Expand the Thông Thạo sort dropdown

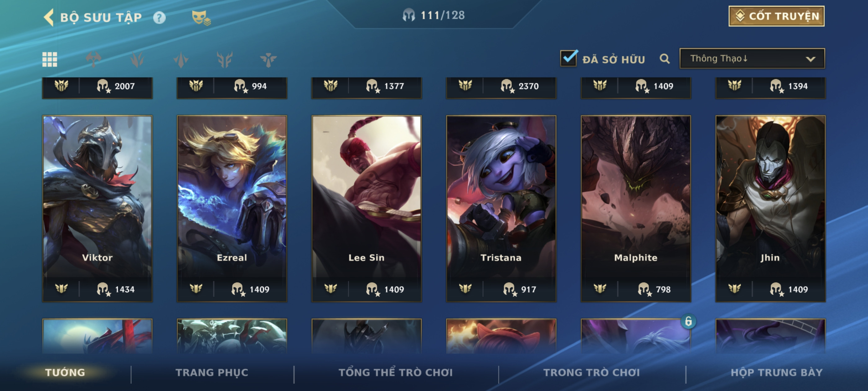point(752,59)
